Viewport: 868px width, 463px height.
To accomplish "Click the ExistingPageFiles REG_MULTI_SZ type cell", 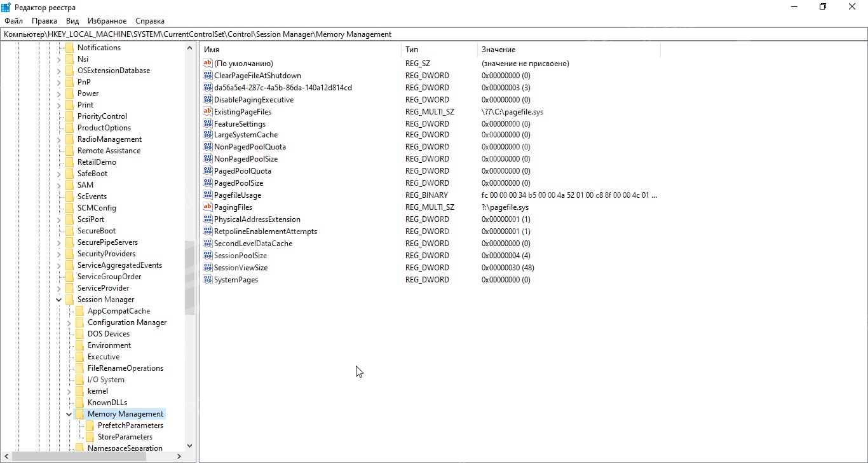I will (430, 111).
